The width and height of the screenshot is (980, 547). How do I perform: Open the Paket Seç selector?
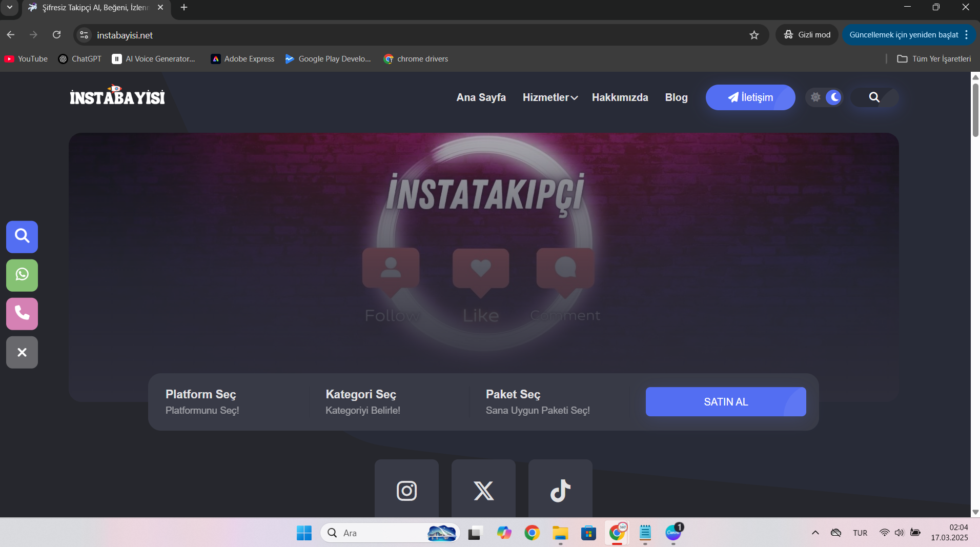(x=549, y=402)
